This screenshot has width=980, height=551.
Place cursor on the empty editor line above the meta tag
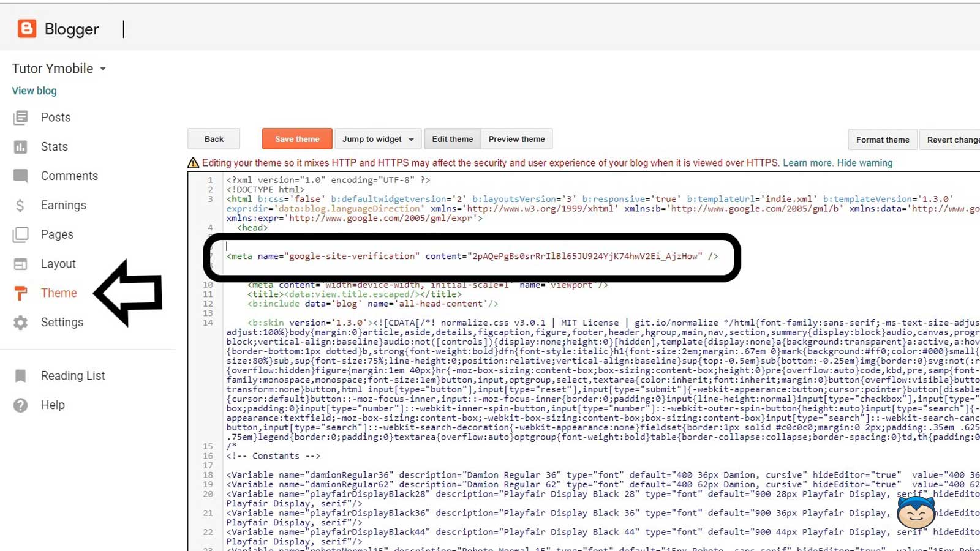(472, 246)
